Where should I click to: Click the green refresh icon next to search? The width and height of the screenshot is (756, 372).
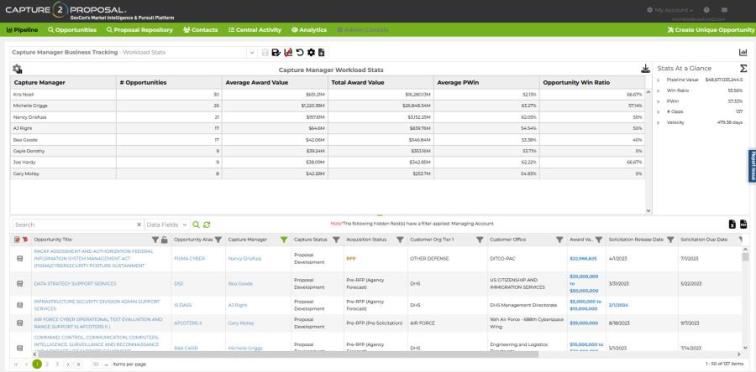[206, 225]
